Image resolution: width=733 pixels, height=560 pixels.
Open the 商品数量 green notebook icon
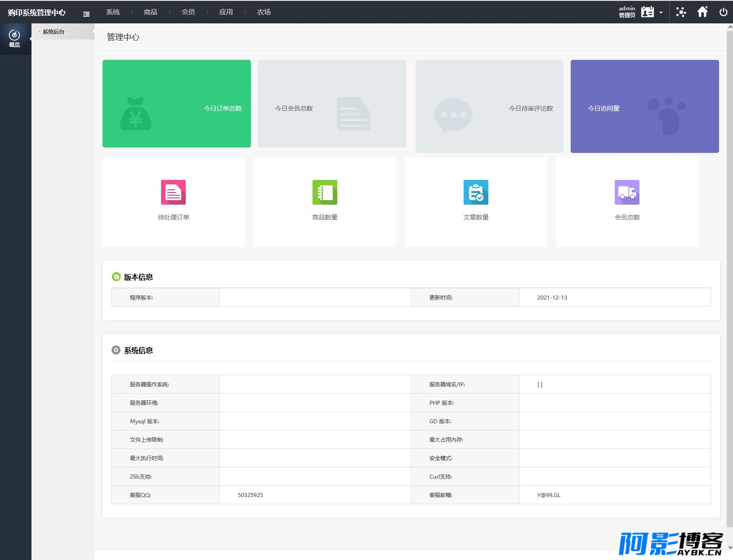[x=325, y=192]
